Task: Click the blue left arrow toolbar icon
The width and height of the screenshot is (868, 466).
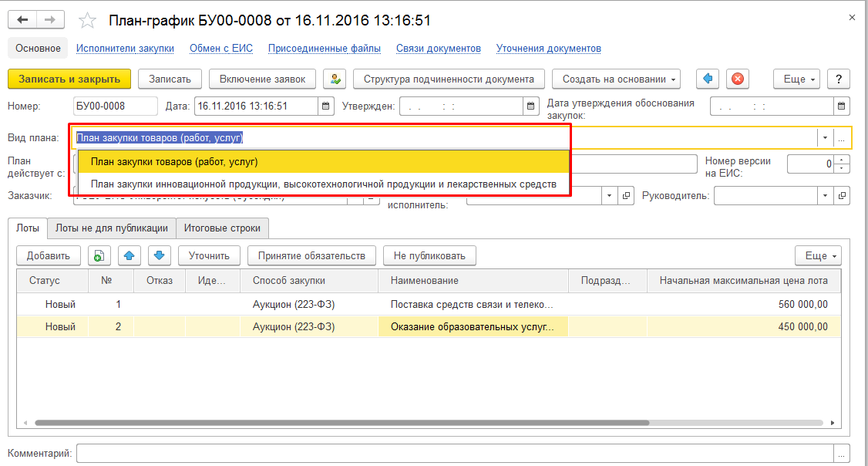Action: click(707, 79)
